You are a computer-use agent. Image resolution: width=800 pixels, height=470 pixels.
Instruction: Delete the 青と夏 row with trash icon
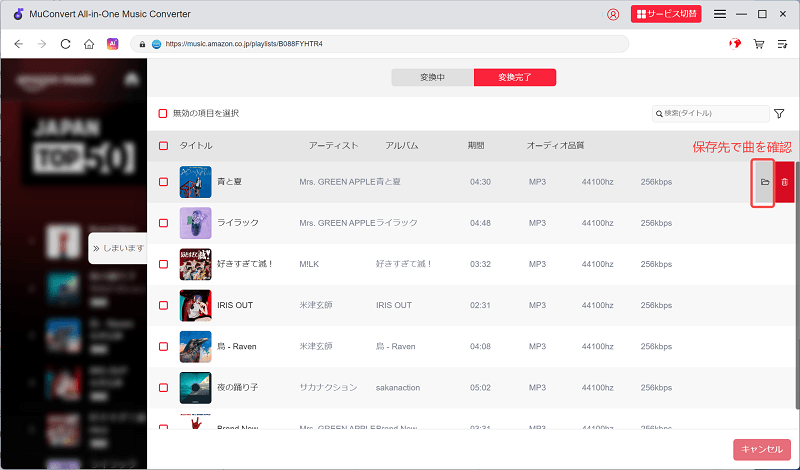click(785, 182)
